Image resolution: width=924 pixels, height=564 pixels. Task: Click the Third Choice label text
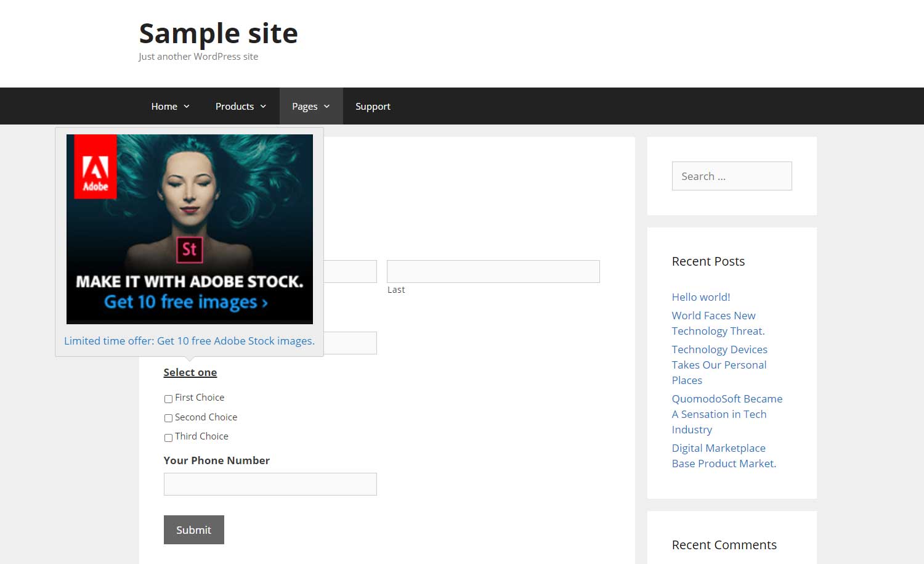point(201,436)
